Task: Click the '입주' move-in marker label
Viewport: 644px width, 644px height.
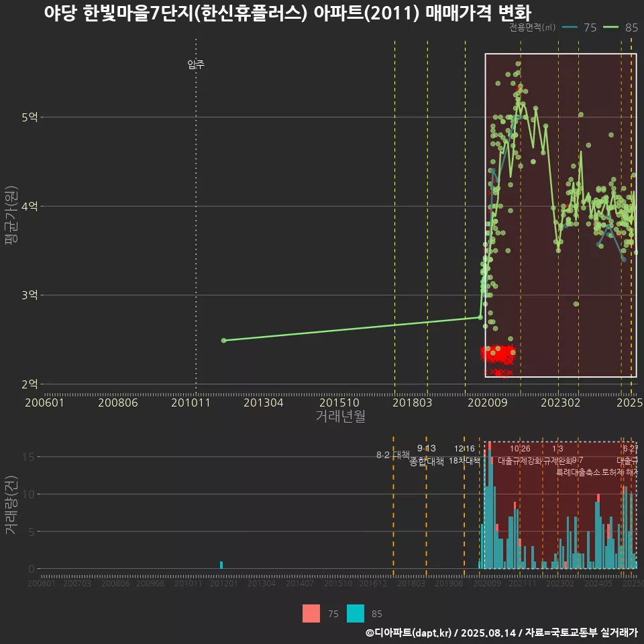Action: click(x=196, y=64)
